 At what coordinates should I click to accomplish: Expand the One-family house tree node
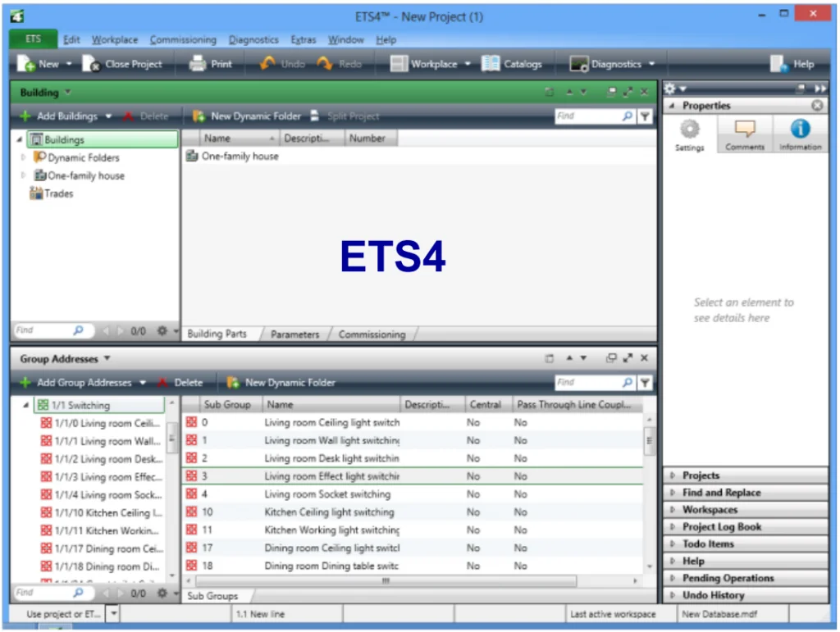[23, 175]
